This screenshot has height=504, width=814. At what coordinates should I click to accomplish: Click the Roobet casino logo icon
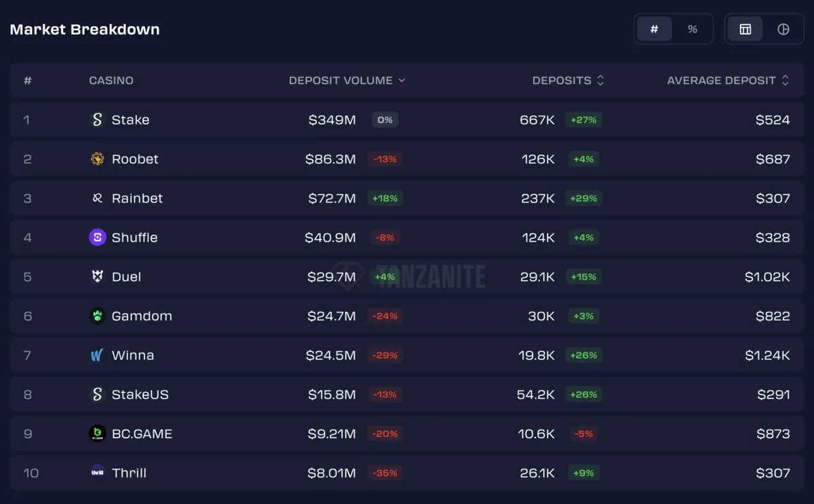click(97, 159)
